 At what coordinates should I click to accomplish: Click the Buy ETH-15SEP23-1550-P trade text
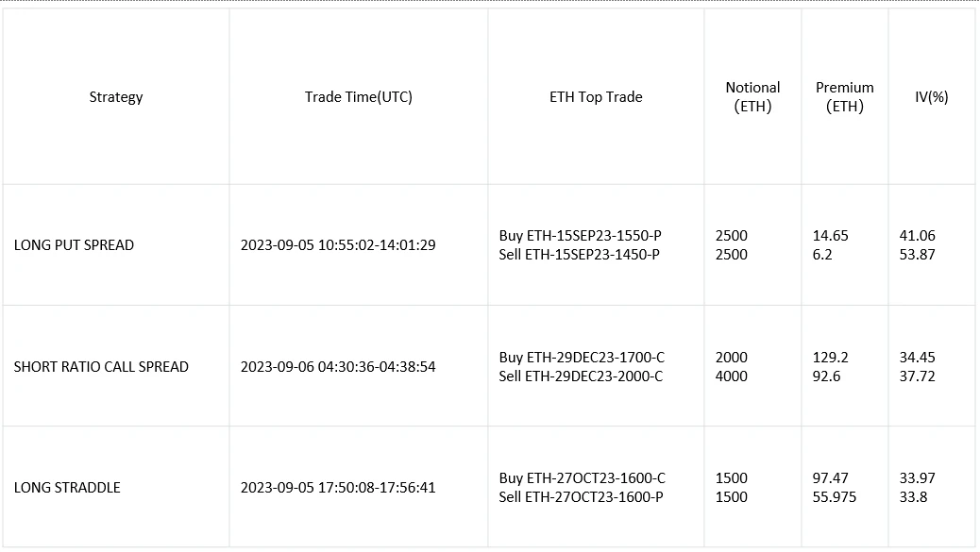580,236
